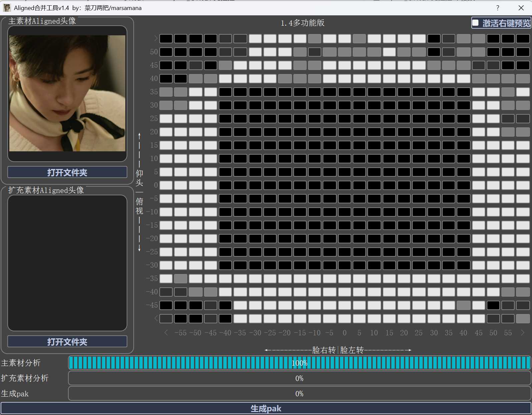Select white cell at pitch 20, yaw 45
The height and width of the screenshot is (415, 532).
[478, 132]
